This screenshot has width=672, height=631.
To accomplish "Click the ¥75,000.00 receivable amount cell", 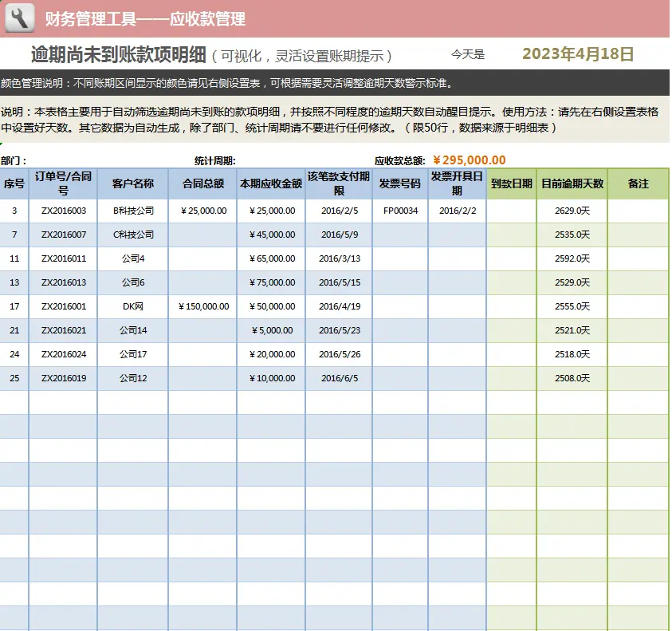I will [271, 283].
